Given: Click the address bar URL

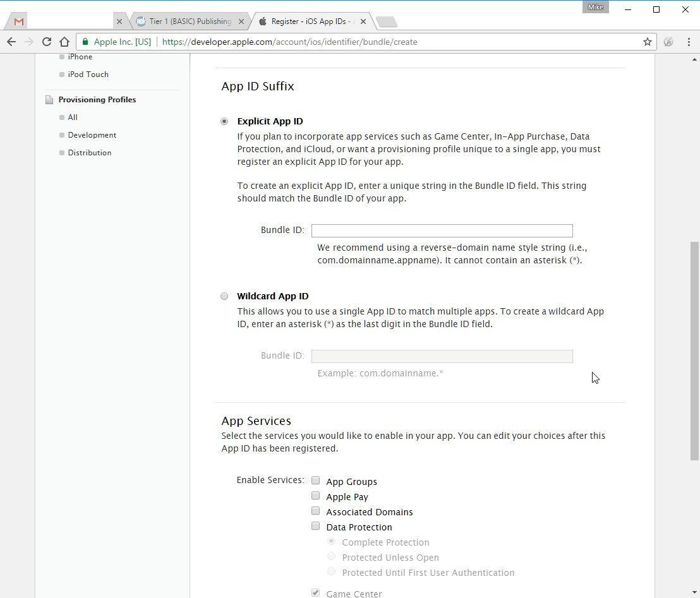Looking at the screenshot, I should tap(290, 42).
